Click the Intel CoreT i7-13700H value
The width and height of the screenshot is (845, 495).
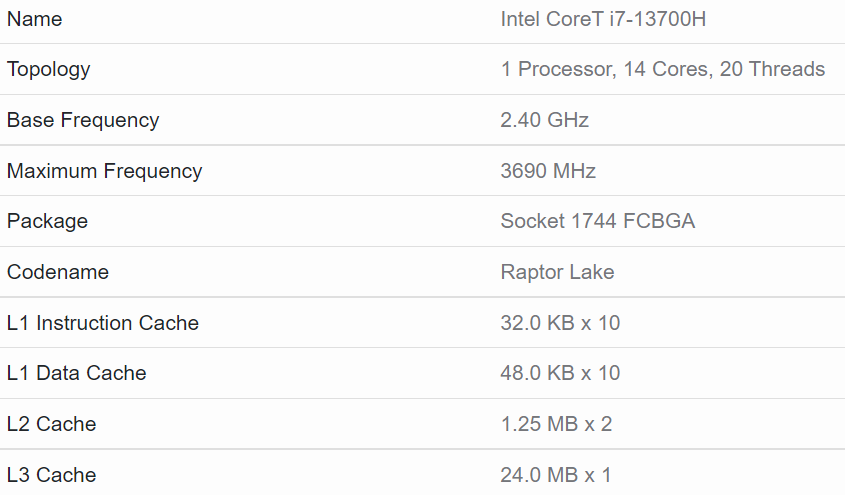click(603, 19)
